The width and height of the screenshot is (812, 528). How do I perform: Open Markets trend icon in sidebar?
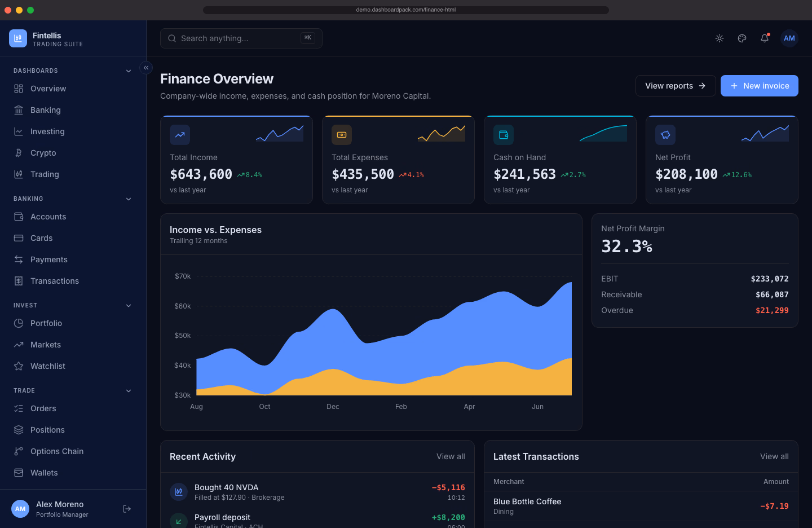pyautogui.click(x=19, y=345)
